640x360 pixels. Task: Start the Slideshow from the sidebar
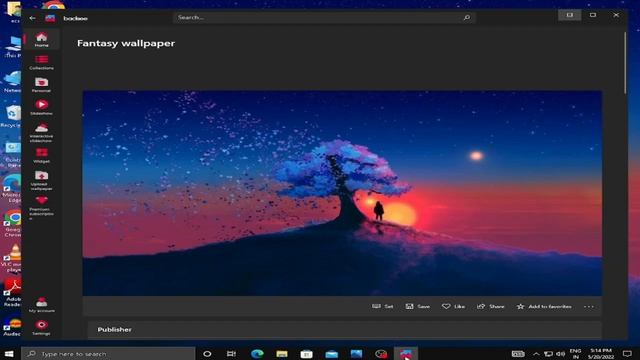pyautogui.click(x=41, y=107)
